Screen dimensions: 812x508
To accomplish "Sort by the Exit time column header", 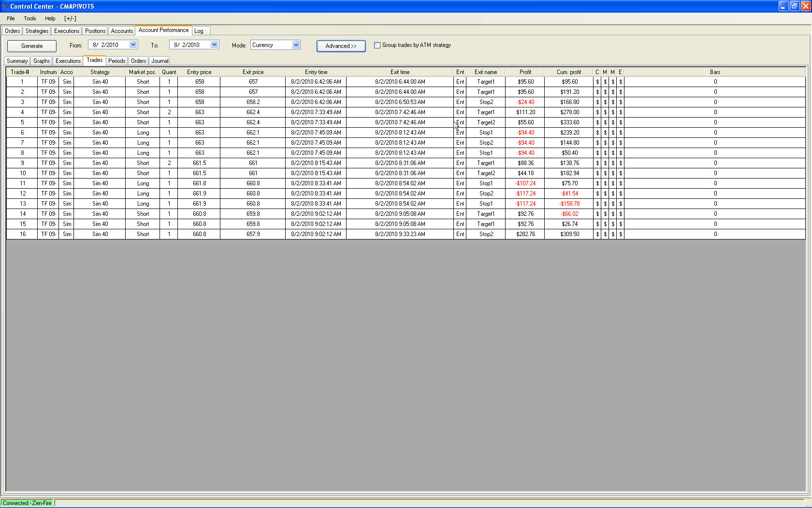I will coord(400,72).
